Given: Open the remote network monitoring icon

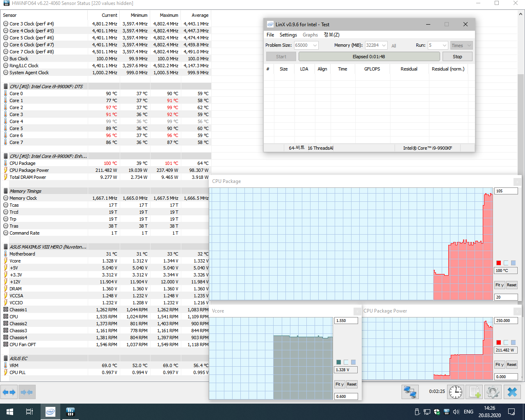Looking at the screenshot, I should pyautogui.click(x=410, y=392).
